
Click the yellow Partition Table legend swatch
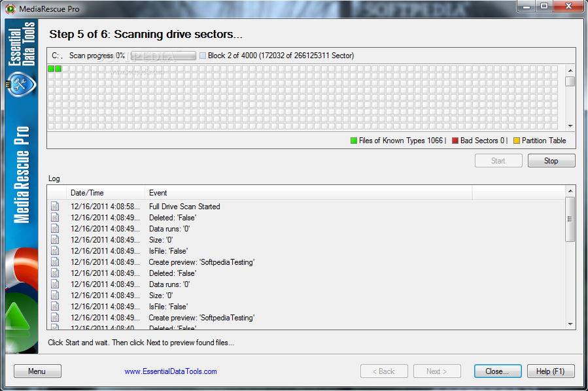point(517,141)
